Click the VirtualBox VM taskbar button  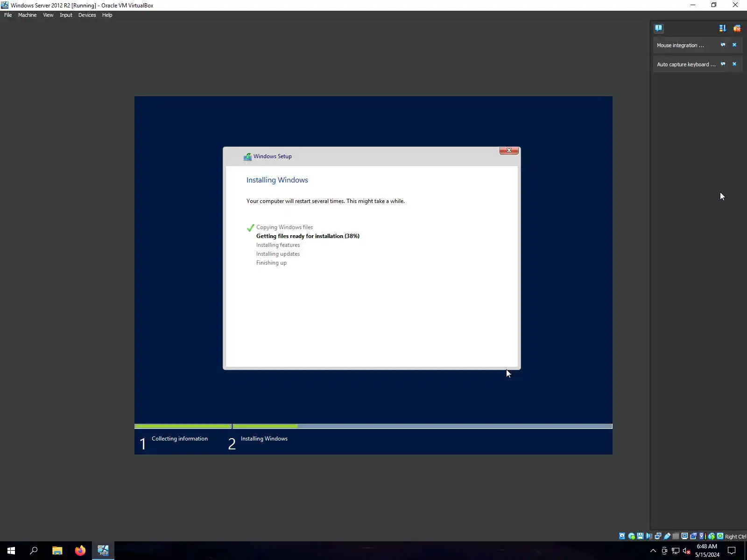tap(103, 551)
